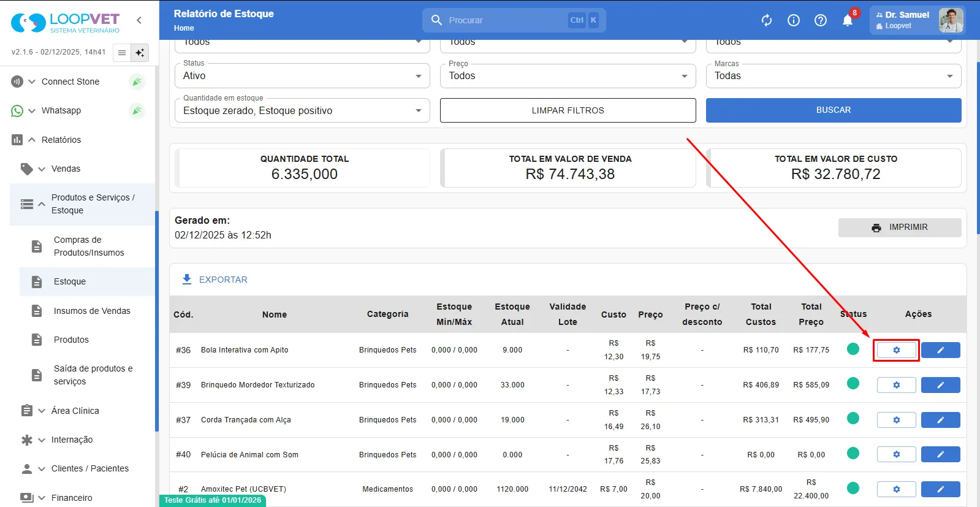Click the refresh sync icon in header
Image resolution: width=980 pixels, height=507 pixels.
tap(767, 20)
